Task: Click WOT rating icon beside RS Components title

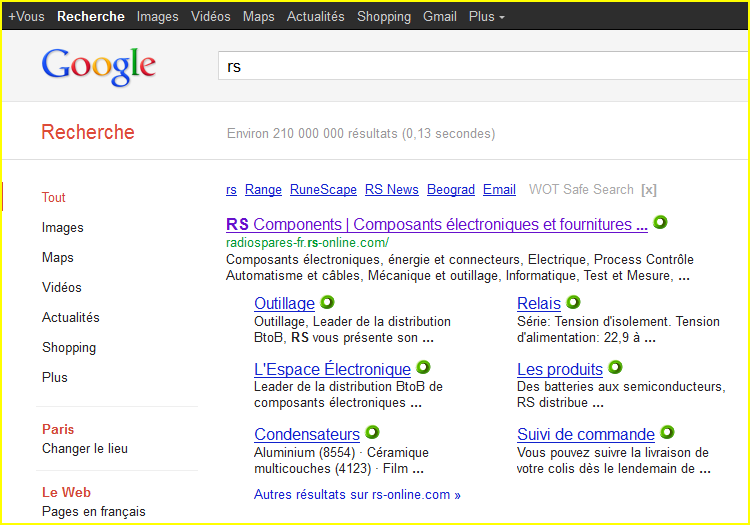Action: point(660,222)
